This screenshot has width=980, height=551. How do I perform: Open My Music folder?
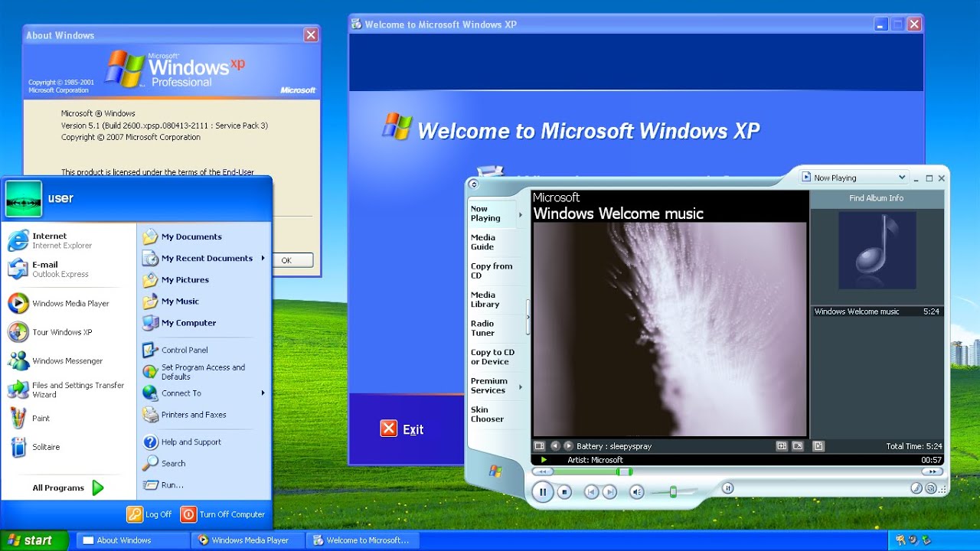(204, 301)
